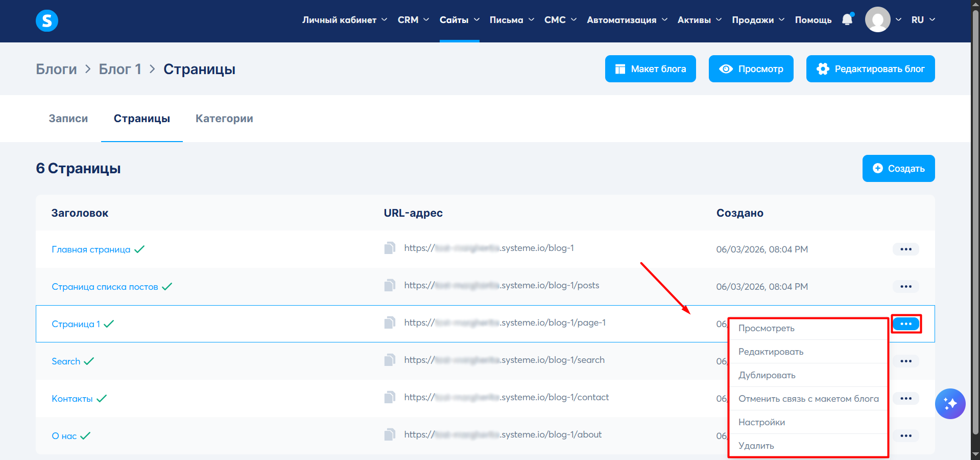The image size is (980, 460).
Task: Click the blog-1/page-1 URL text
Action: (505, 323)
